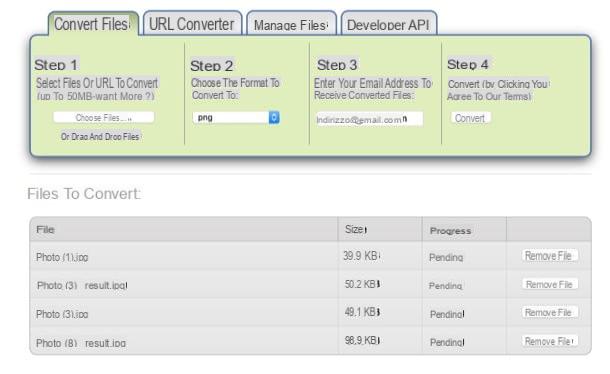This screenshot has height=374, width=610.
Task: Click Agree To Our Terms text
Action: (x=489, y=97)
